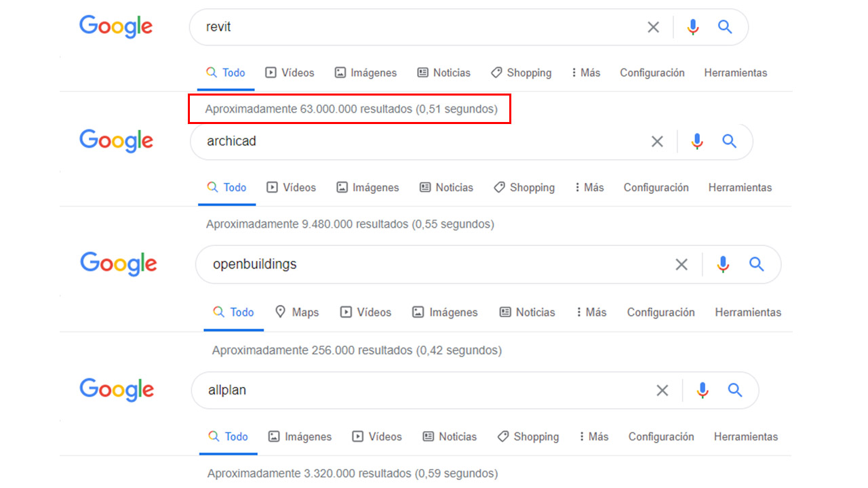
Task: Select Noticias tab under the allplan search
Action: 449,437
